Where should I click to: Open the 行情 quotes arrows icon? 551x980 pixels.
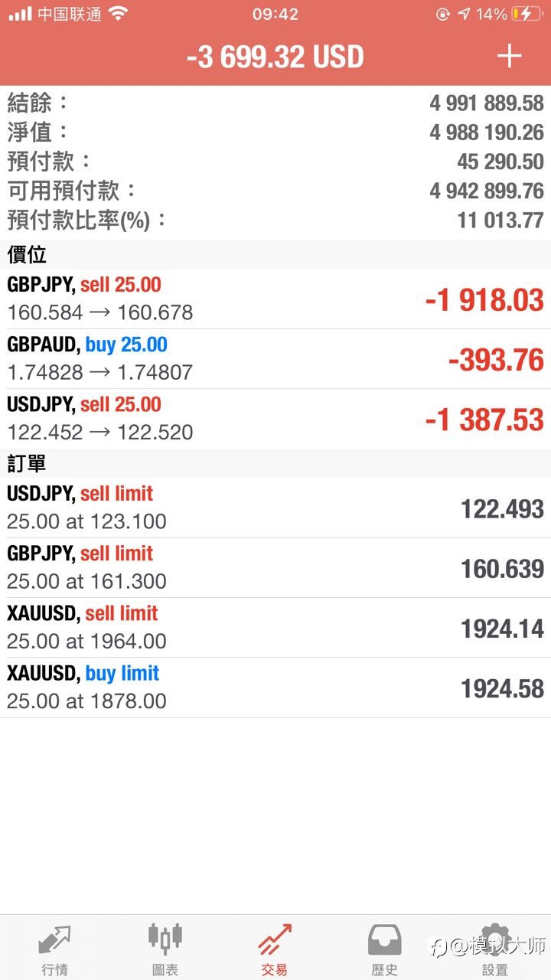point(54,940)
